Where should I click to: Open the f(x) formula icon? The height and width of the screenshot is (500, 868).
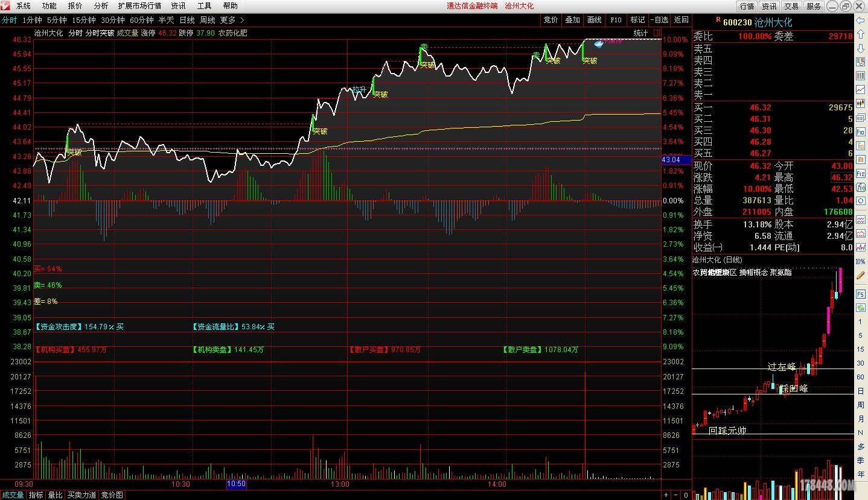coord(860,187)
